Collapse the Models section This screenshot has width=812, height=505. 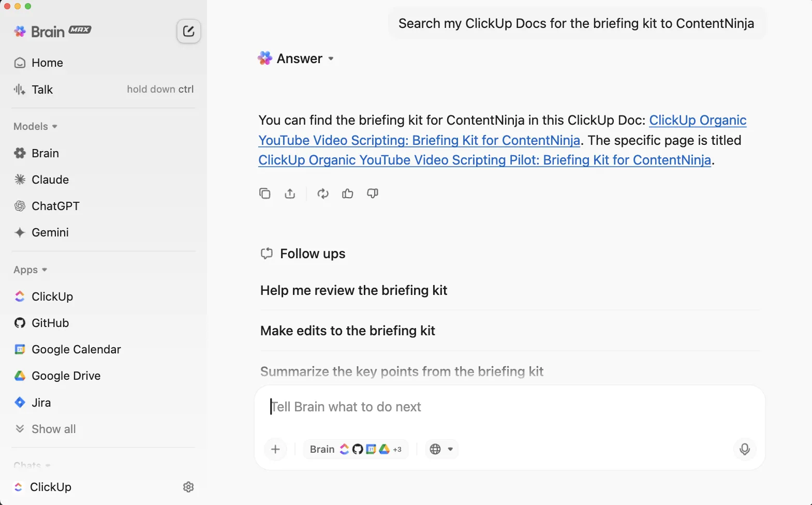pos(35,126)
